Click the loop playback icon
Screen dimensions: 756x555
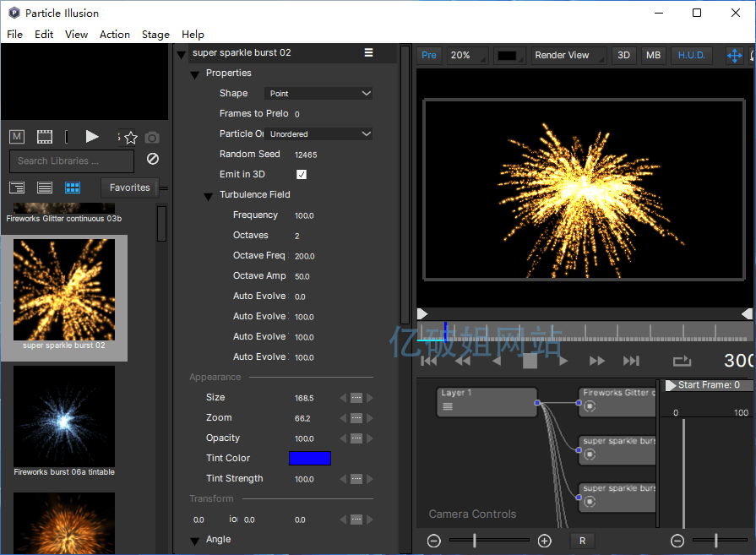[x=682, y=361]
